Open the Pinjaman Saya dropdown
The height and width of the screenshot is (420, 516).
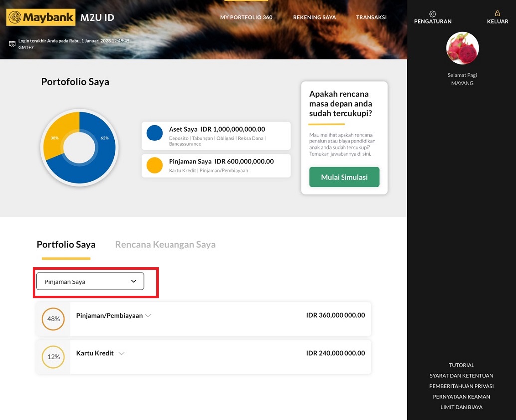click(90, 281)
